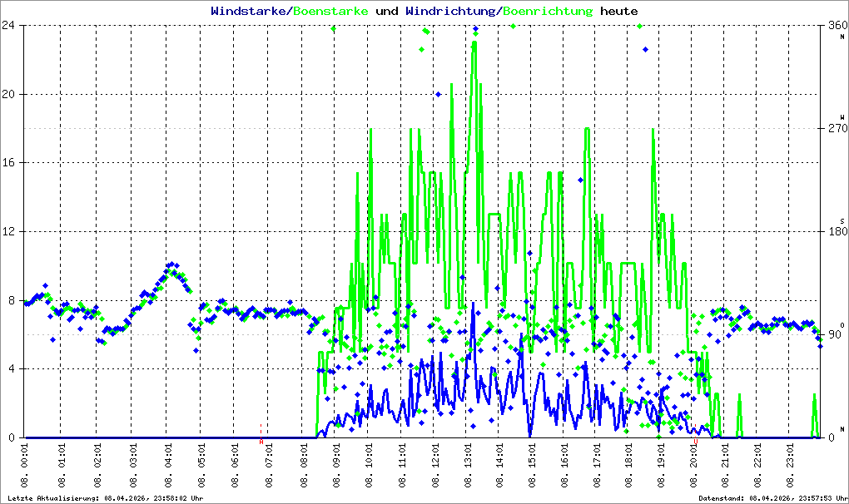The height and width of the screenshot is (504, 849).
Task: Click the word heute in the title
Action: coord(619,11)
